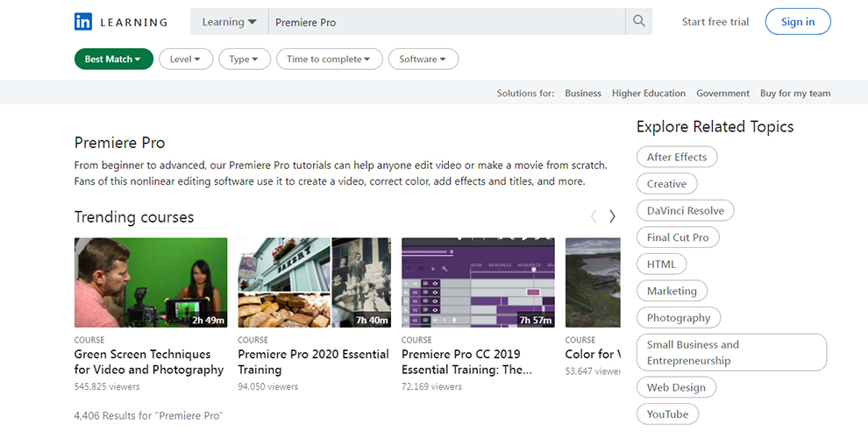Open the Learning search scope dropdown

pos(229,22)
